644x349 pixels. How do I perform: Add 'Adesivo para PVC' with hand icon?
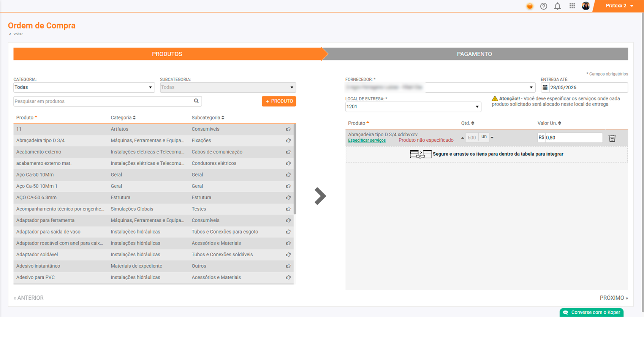click(x=289, y=277)
